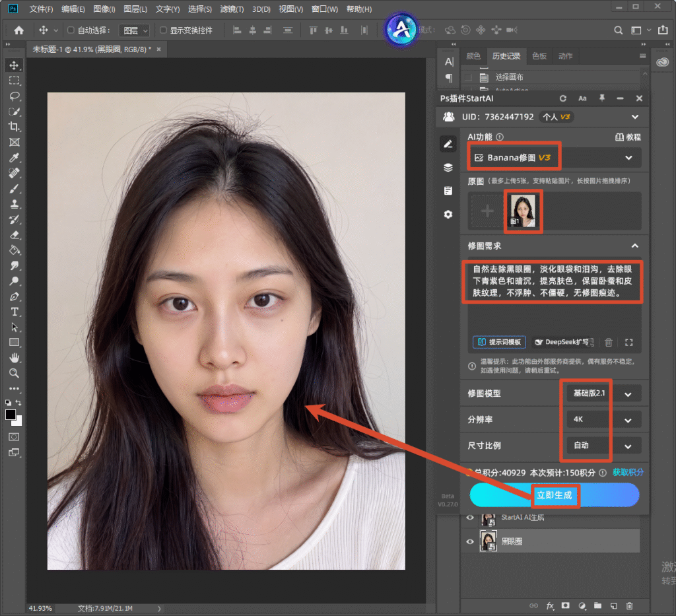This screenshot has height=616, width=676.
Task: Swap foreground and background colors
Action: pyautogui.click(x=18, y=402)
